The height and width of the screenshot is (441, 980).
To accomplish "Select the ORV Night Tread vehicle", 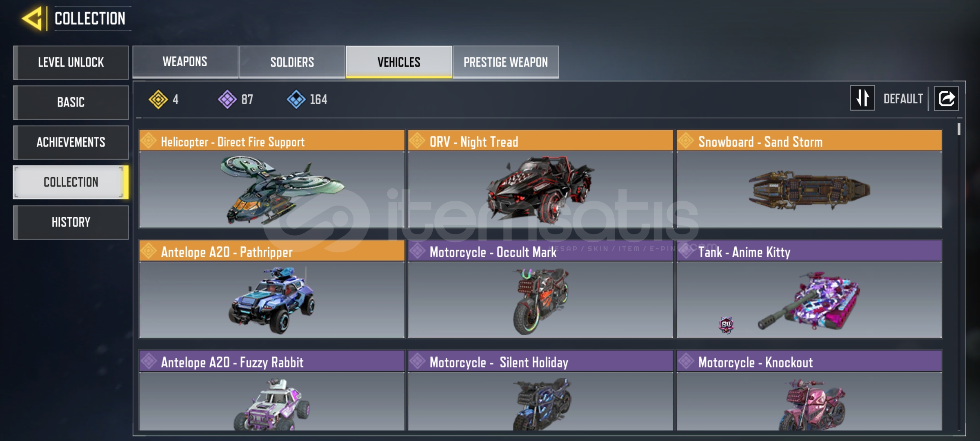I will pos(540,179).
